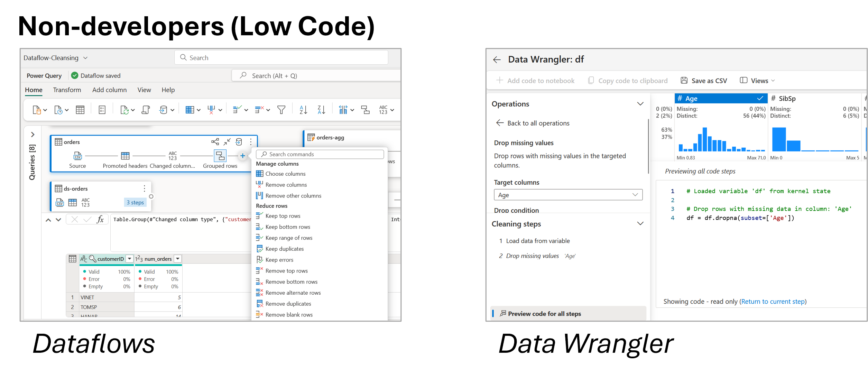Click Back to all operations link
Viewport: 868px width, 378px height.
[x=533, y=123]
